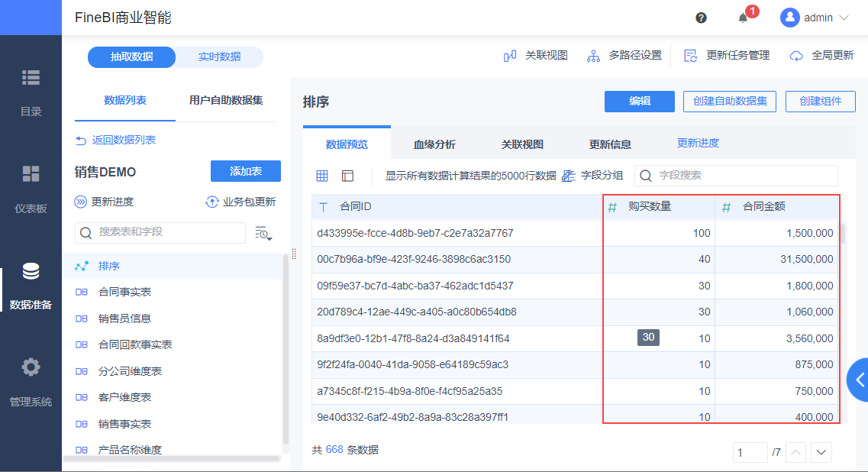Click the panel splitter drag handle
868x472 pixels.
(x=294, y=254)
